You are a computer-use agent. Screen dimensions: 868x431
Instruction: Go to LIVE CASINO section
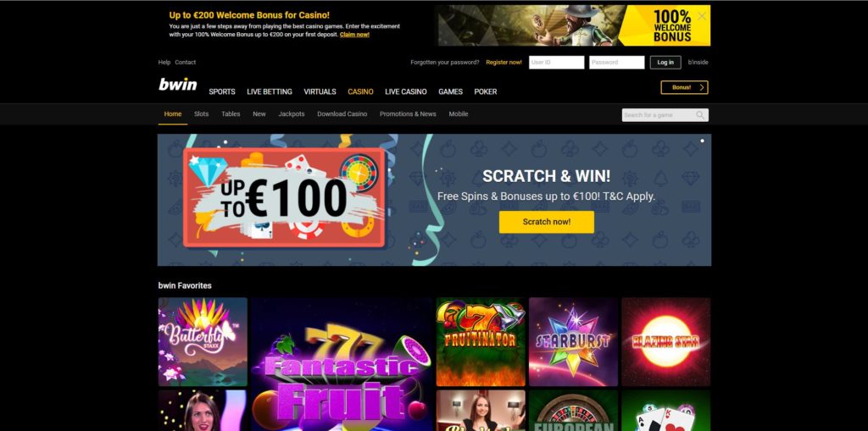(x=406, y=91)
